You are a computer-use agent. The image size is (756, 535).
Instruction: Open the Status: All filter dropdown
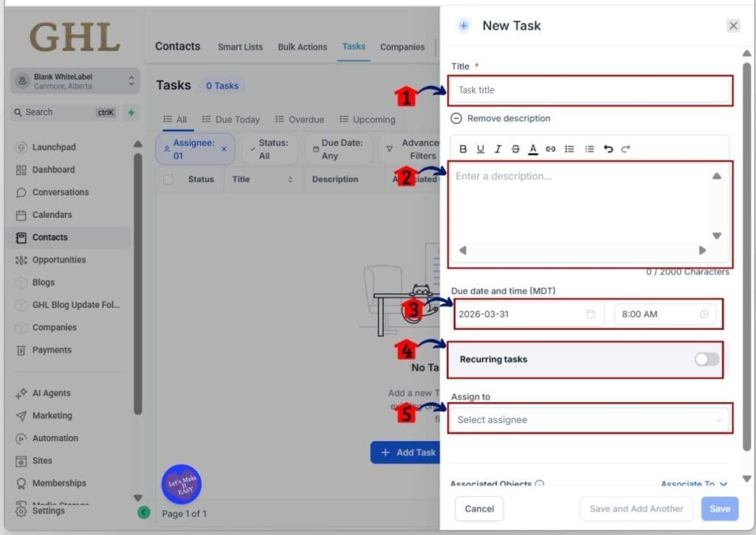[x=269, y=148]
